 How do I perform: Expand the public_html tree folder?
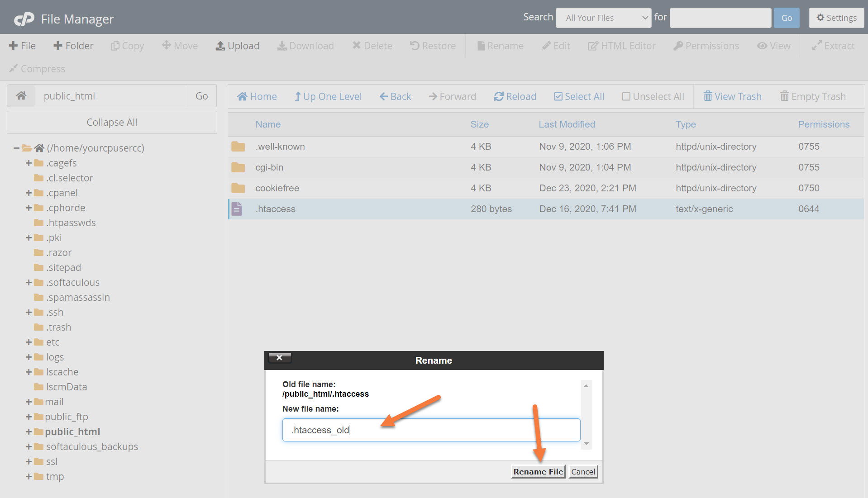coord(29,432)
